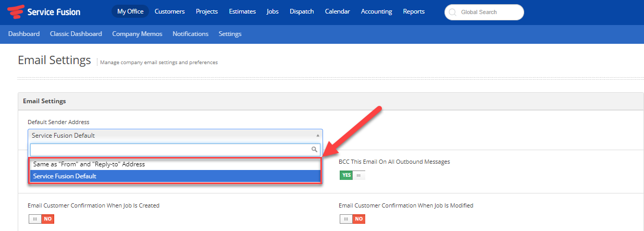
Task: Click the 'Manage company email settings and preferences' subtitle
Action: (159, 63)
